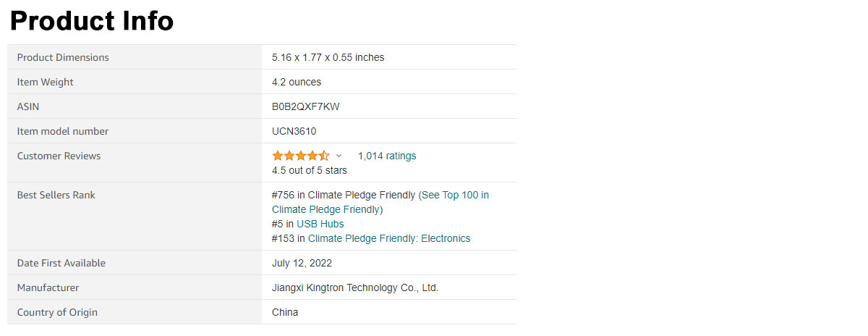Viewport: 868px width, 336px height.
Task: Click the ASIN value B0B2QXF7KW
Action: click(306, 106)
